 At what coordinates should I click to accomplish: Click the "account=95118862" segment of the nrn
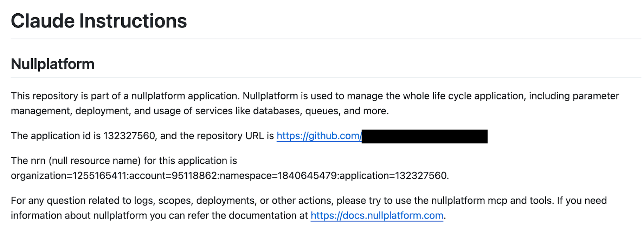pyautogui.click(x=173, y=176)
